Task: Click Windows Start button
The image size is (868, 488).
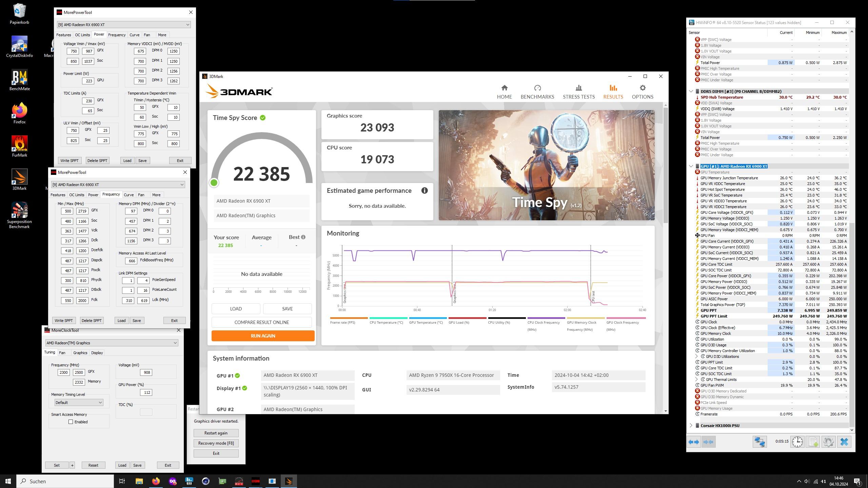Action: (8, 481)
